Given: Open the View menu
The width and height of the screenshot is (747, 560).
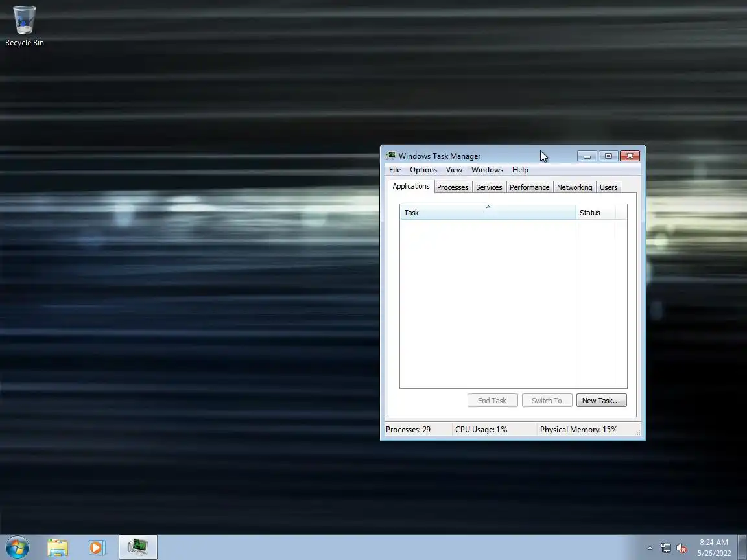Looking at the screenshot, I should (x=454, y=170).
